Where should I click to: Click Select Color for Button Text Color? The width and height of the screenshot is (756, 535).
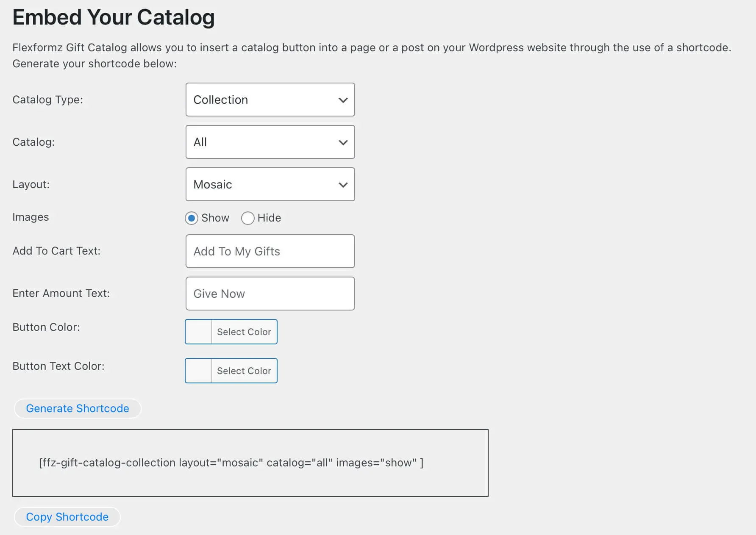click(244, 371)
